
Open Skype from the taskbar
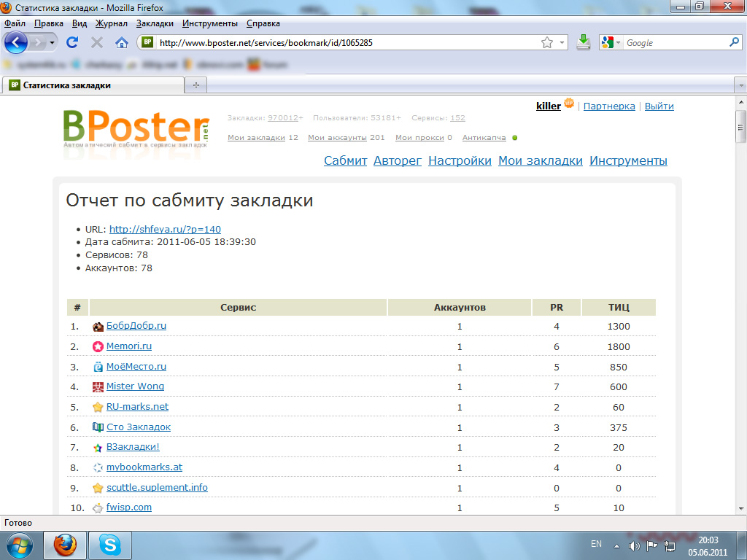coord(110,545)
